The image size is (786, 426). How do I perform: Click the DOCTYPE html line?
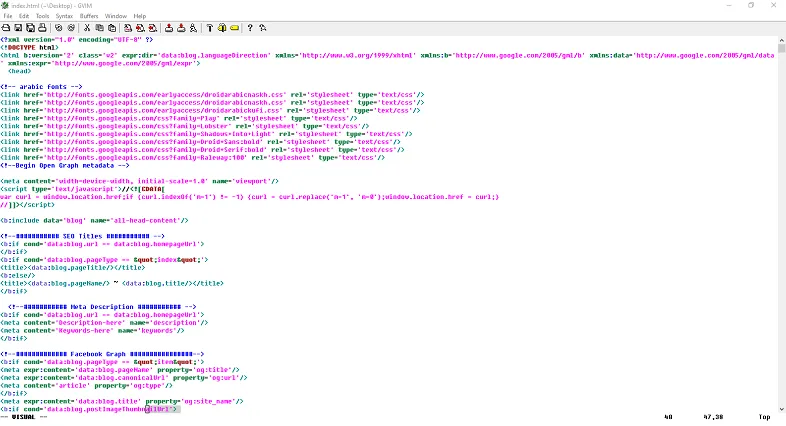pos(30,48)
